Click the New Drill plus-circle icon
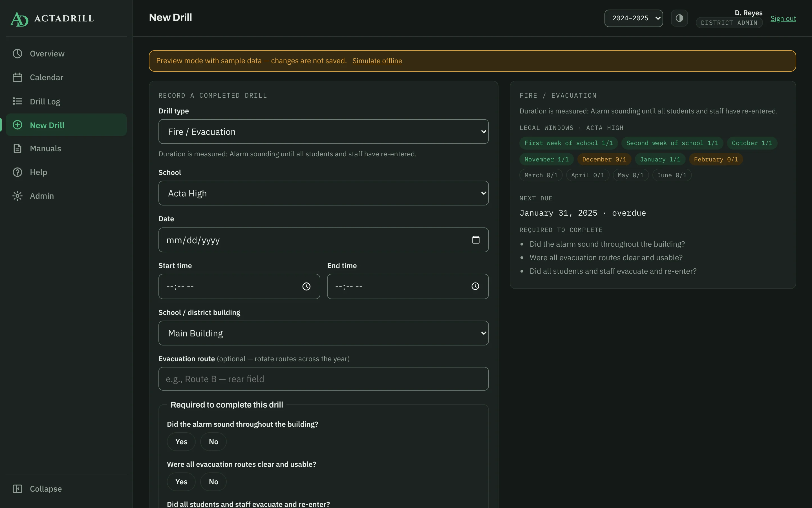This screenshot has height=508, width=812. point(17,125)
